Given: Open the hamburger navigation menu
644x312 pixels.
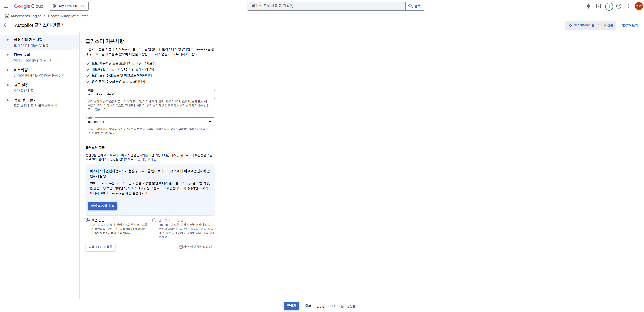Looking at the screenshot, I should (6, 6).
